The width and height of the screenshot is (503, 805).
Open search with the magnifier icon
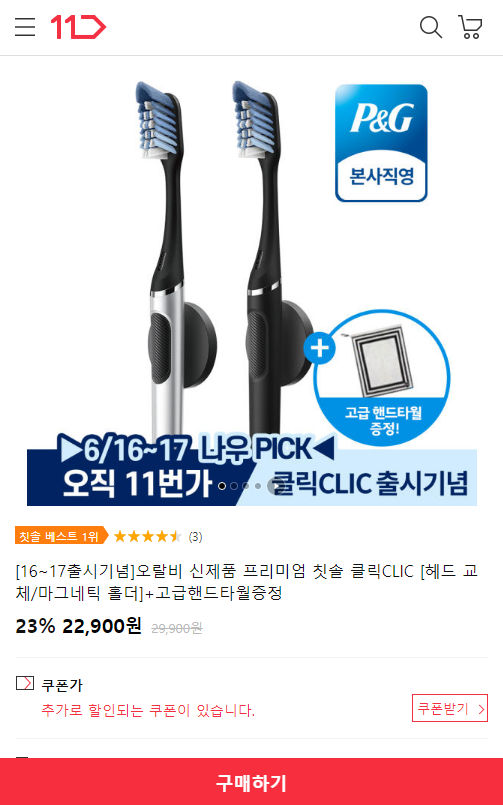pos(431,27)
